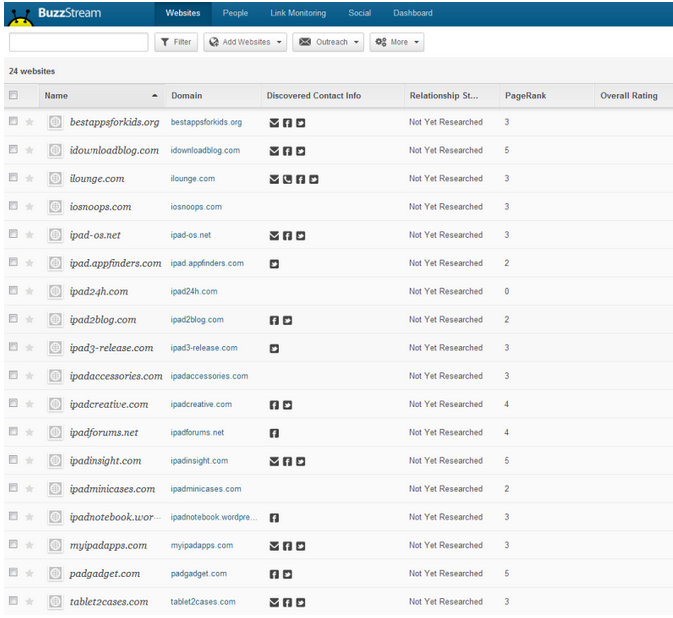Click the globe thumbnail for padgadget.com
The height and width of the screenshot is (618, 673).
tap(55, 573)
